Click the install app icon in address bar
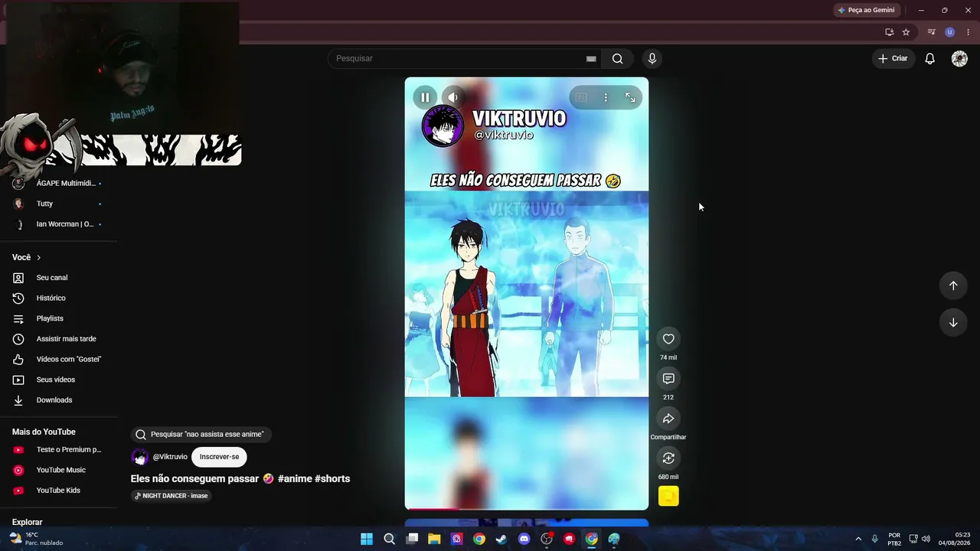Viewport: 980px width, 551px height. (x=889, y=32)
